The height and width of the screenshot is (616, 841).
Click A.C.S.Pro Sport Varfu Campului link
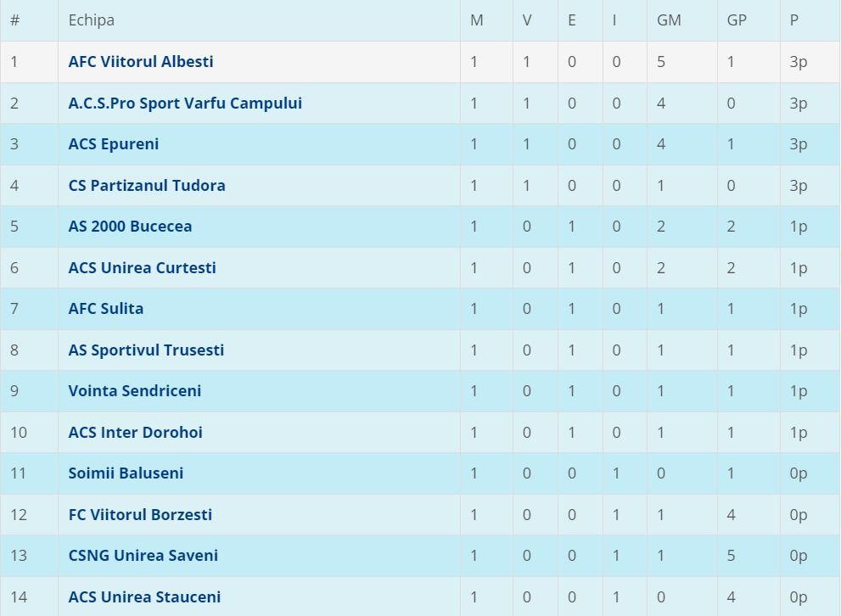coord(185,104)
